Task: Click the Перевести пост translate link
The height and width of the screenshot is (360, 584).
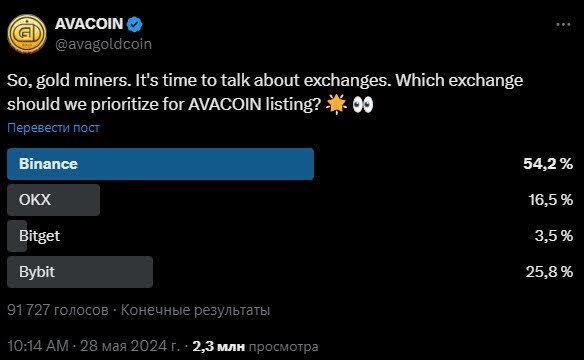Action: coord(53,128)
